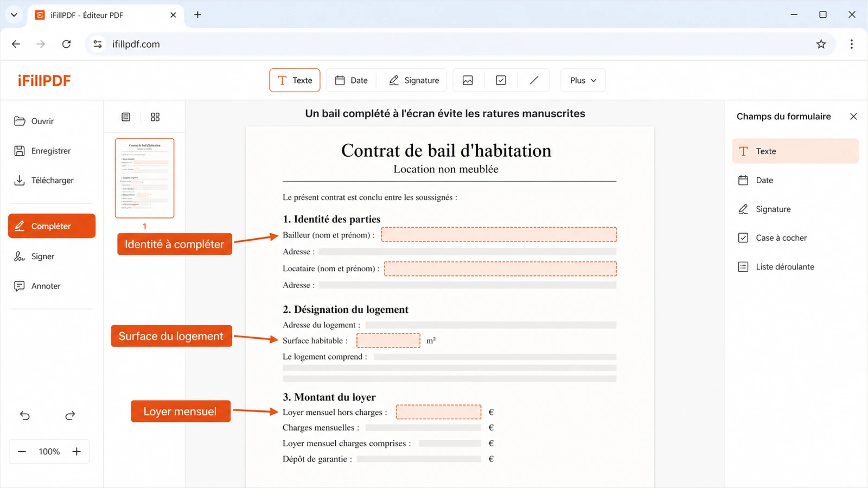Viewport: 868px width, 488px height.
Task: Click the Bailleur name field
Action: (499, 234)
